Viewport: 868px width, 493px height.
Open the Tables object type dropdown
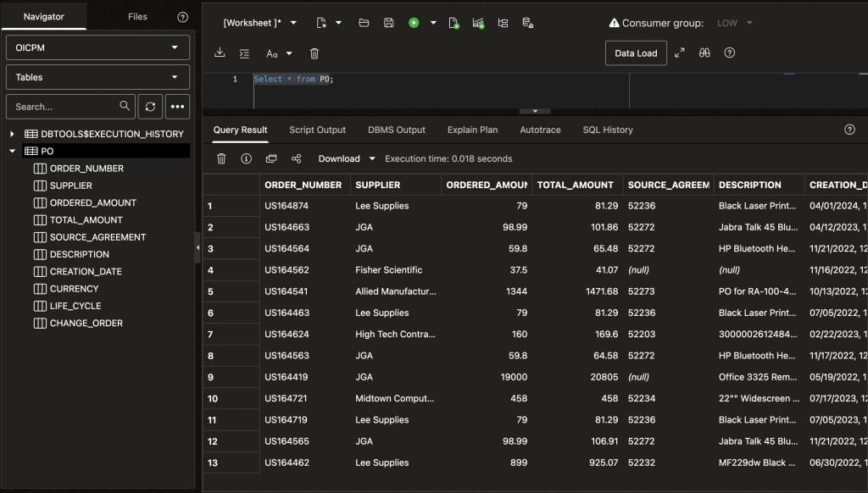pyautogui.click(x=97, y=77)
